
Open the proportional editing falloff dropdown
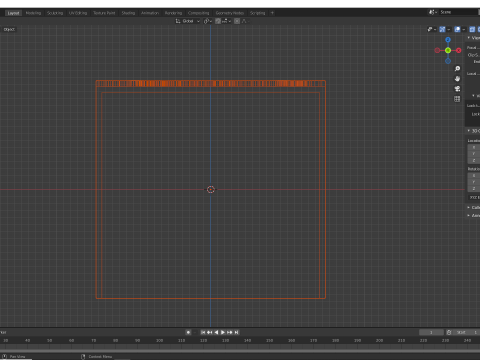click(x=245, y=21)
